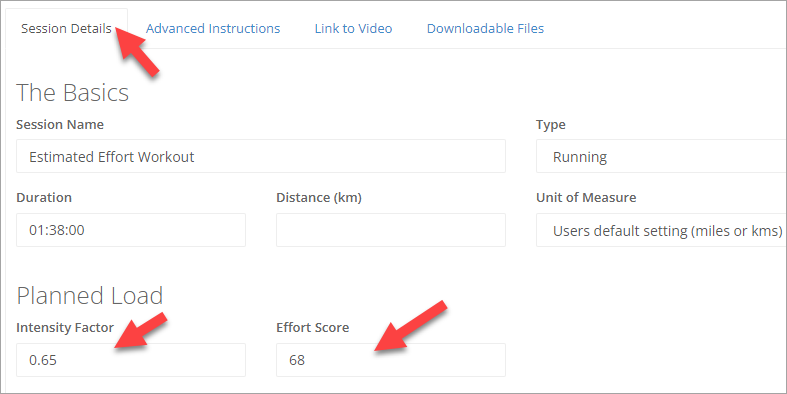Open the Type dropdown showing Running
Viewport: 787px width, 394px height.
click(661, 157)
